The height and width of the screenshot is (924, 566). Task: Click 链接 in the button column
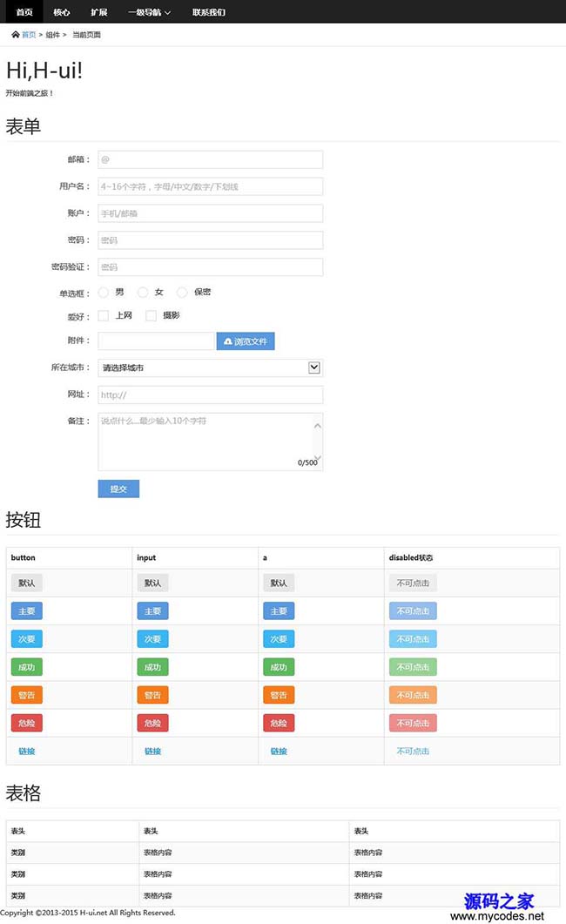coord(26,752)
